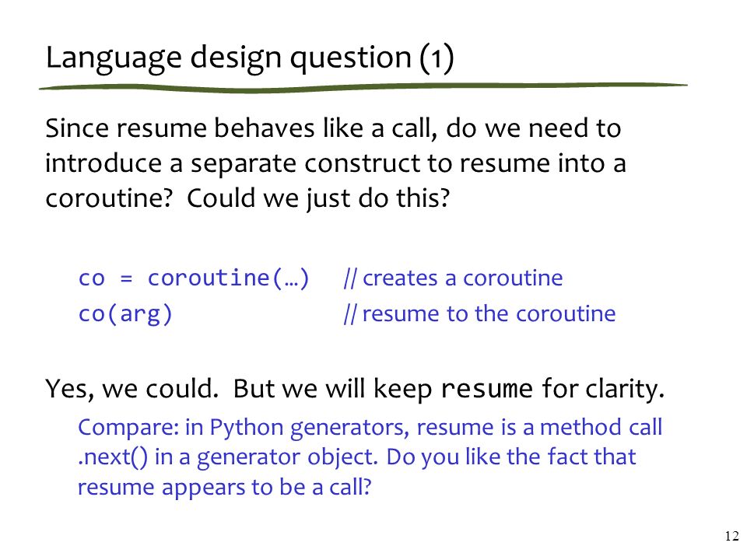Click the monospaced word 'resume' in the answer
747x560 pixels.
pos(487,389)
